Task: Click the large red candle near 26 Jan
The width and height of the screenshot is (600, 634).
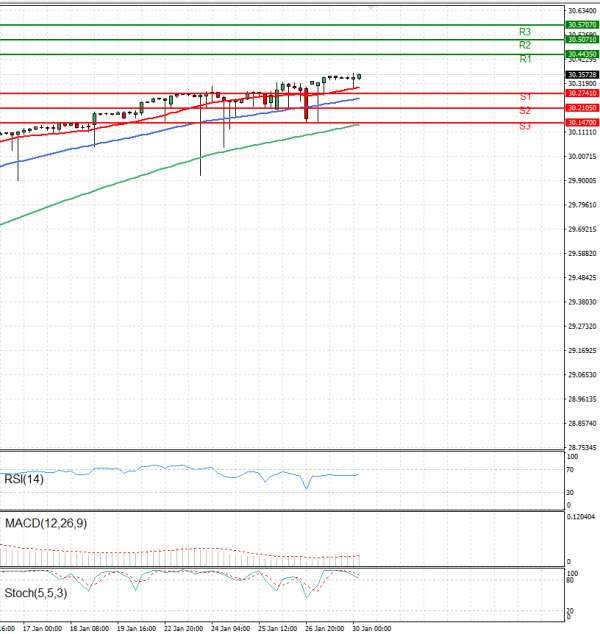Action: tap(306, 104)
